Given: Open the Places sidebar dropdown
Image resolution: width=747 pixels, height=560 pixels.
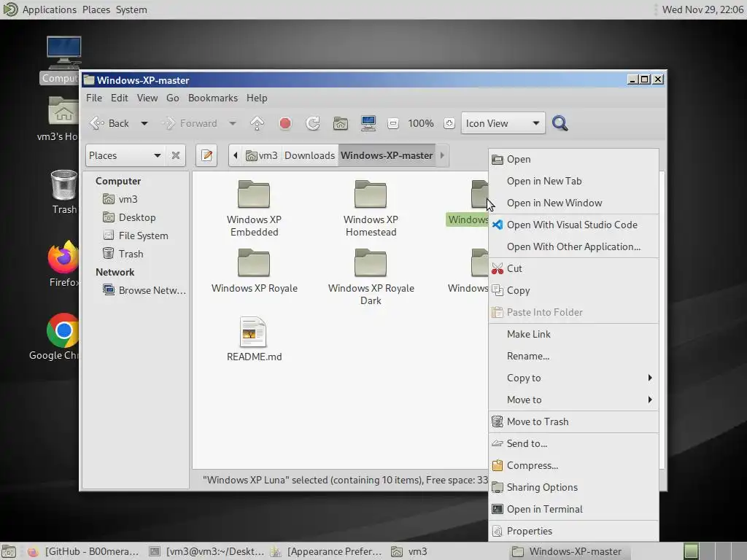Looking at the screenshot, I should (125, 155).
